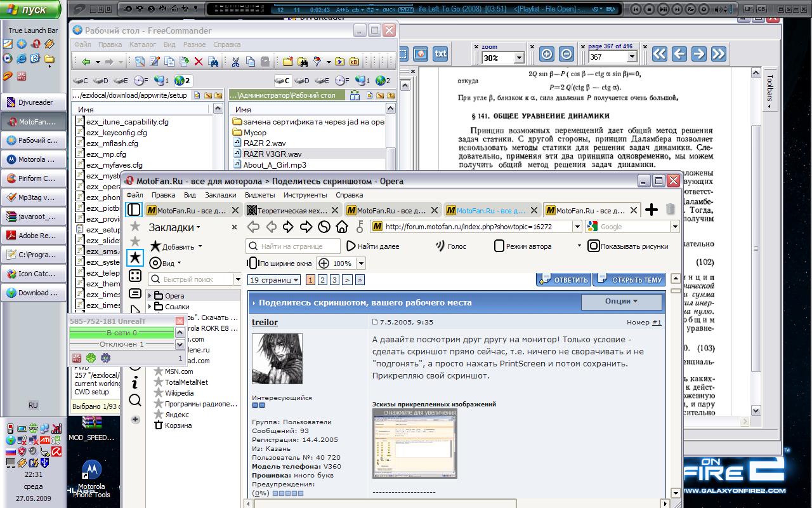Screen dimensions: 812x508
Task: Click the Motorola Phone Tools desktop icon
Action: tap(91, 479)
